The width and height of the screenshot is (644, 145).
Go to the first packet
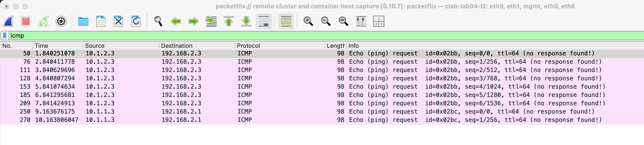(228, 21)
